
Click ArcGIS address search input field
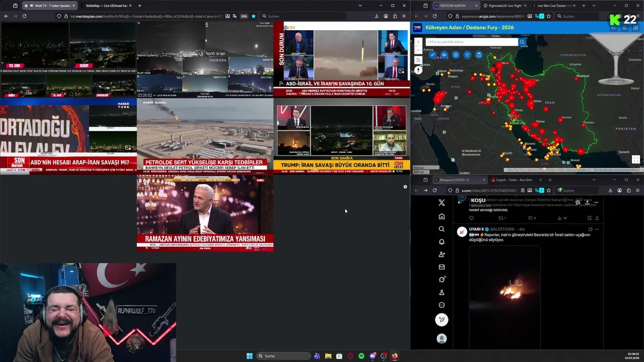tap(471, 42)
